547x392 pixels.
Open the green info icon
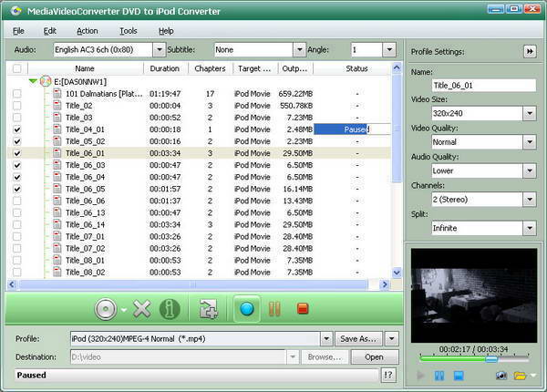pos(170,309)
